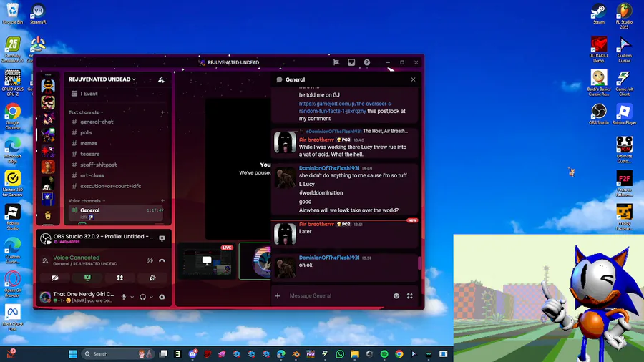Open apps launcher in message box
This screenshot has width=644, height=362.
click(410, 296)
